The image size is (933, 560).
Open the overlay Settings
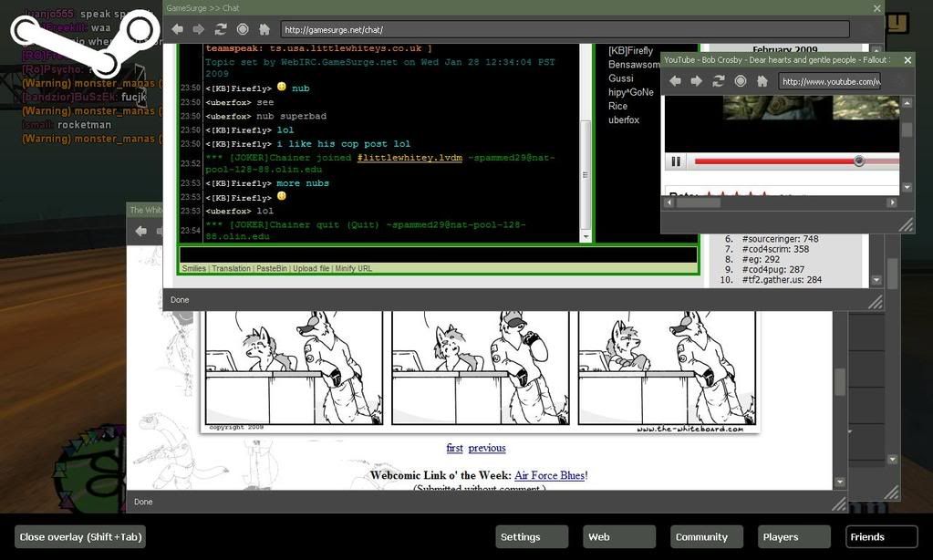pos(532,537)
